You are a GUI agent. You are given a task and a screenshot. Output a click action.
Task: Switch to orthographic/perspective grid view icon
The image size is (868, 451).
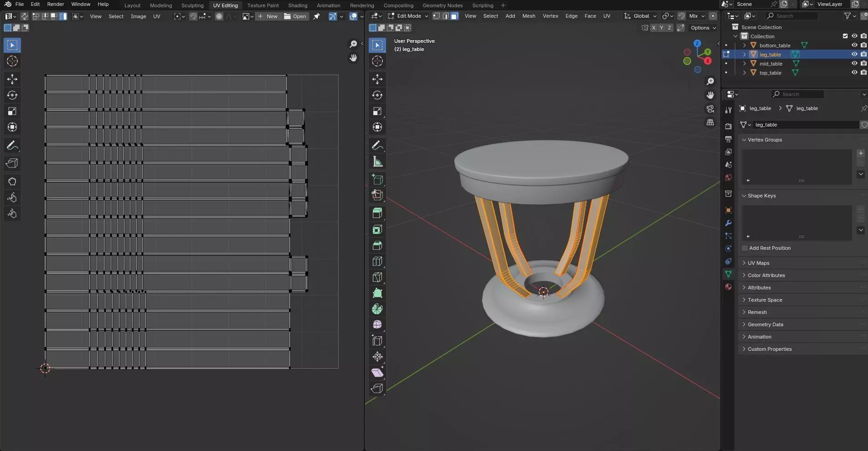710,122
